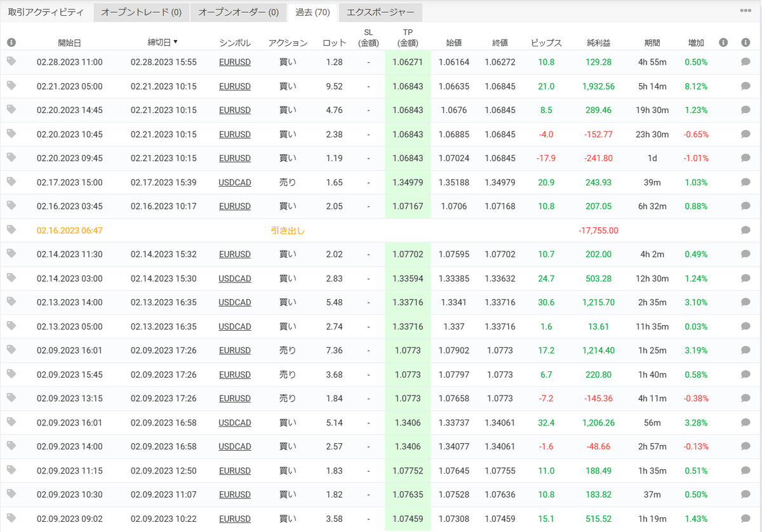Open the comment bubble on the top EURUSD trade
Screen dimensions: 762x532
[745, 62]
